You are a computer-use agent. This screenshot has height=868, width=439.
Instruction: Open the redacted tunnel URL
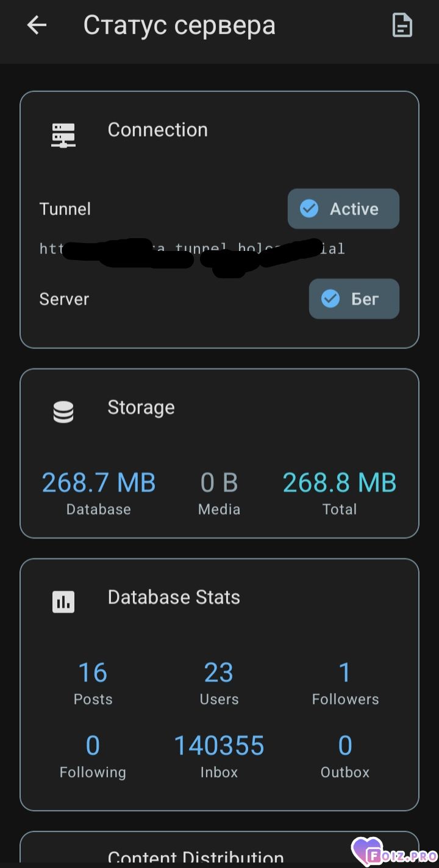(192, 249)
